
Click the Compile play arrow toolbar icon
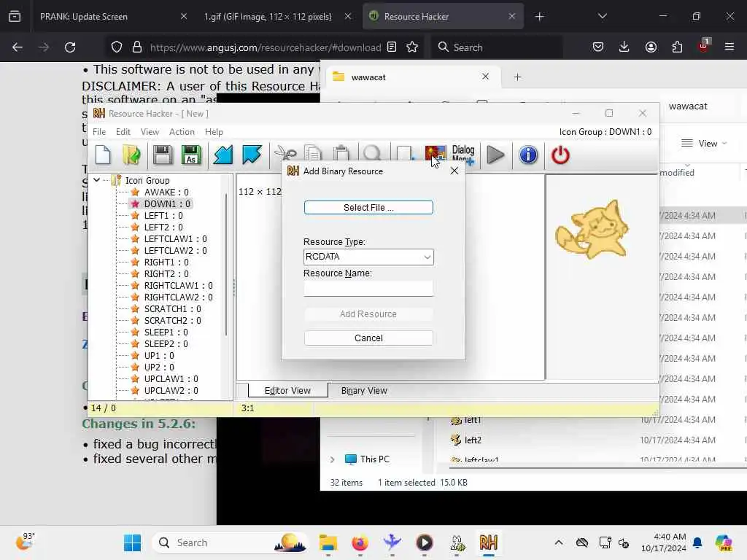(x=495, y=155)
